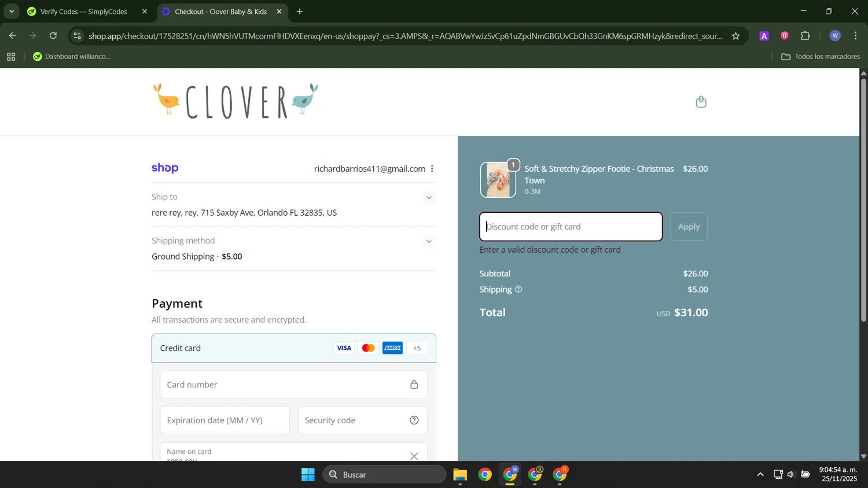Open File Explorer from taskbar
The width and height of the screenshot is (868, 488).
pos(460,475)
